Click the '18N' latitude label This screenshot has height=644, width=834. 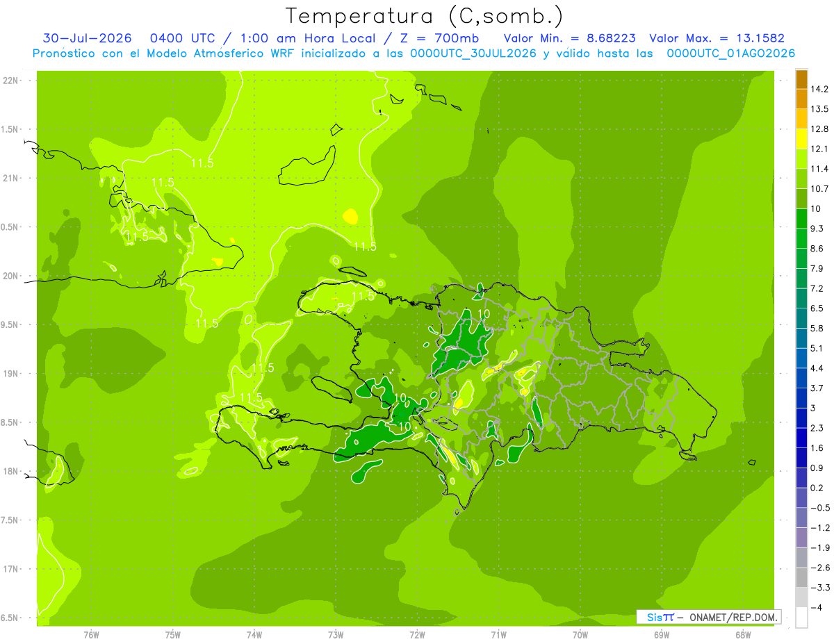[x=10, y=471]
